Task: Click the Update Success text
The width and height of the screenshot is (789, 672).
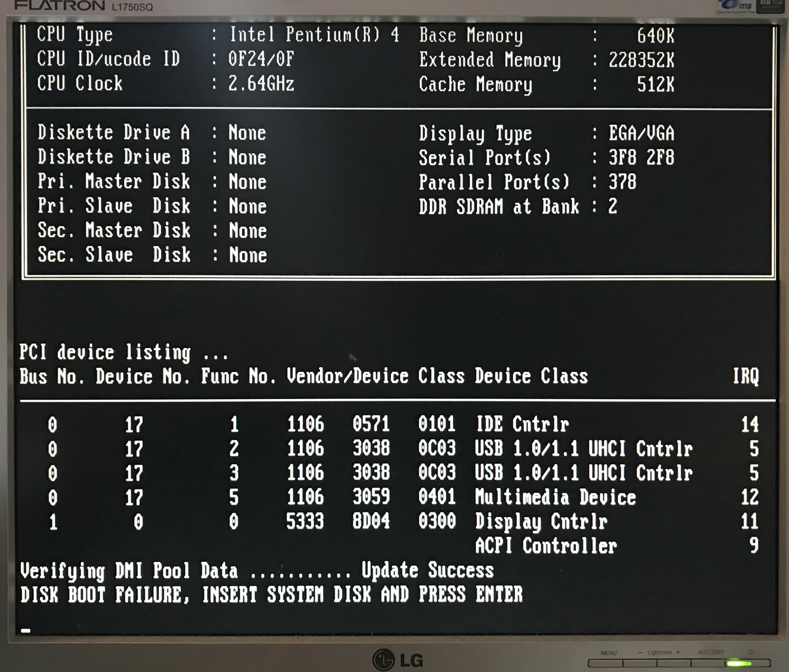Action: 427,570
